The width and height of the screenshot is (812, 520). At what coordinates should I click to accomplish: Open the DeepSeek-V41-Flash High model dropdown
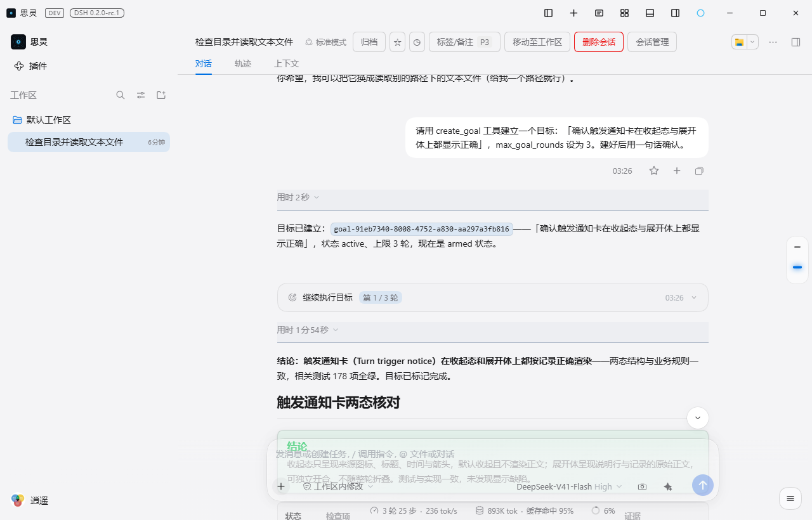tap(569, 486)
